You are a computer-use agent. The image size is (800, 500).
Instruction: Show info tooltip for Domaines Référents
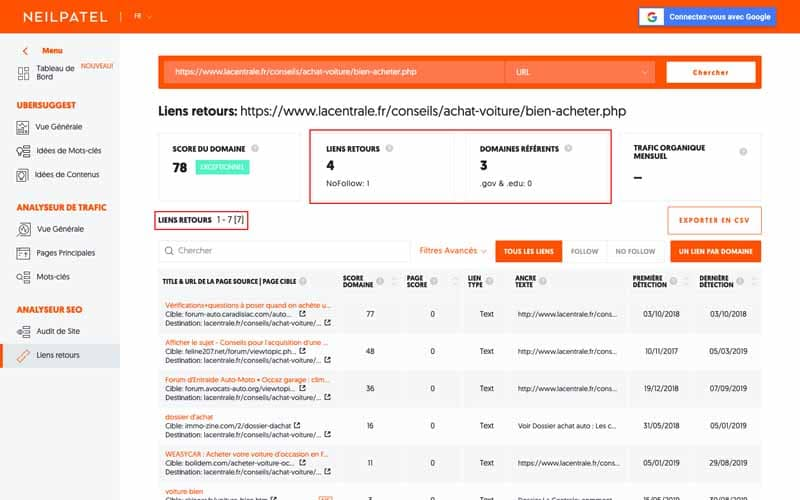tap(568, 148)
